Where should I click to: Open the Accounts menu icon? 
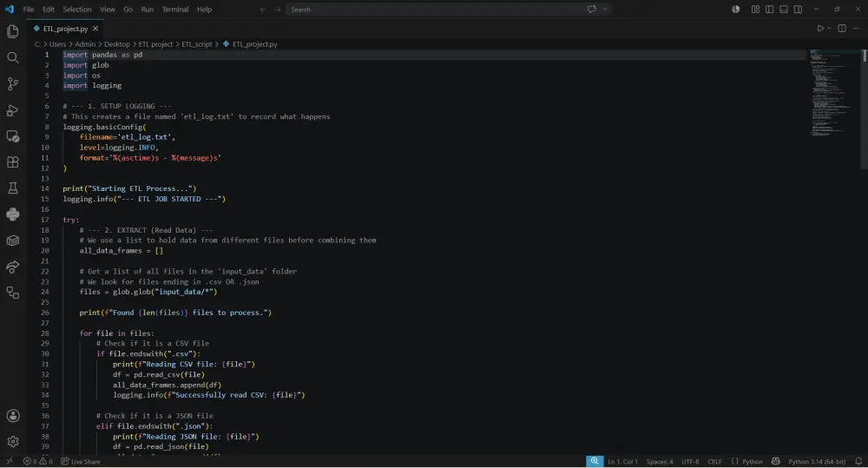(13, 416)
